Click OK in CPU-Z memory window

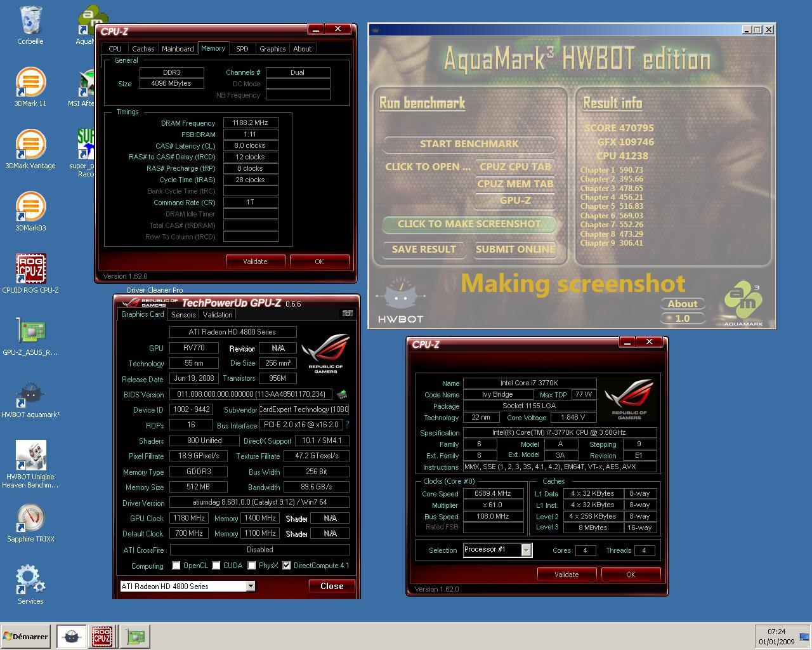coord(319,262)
